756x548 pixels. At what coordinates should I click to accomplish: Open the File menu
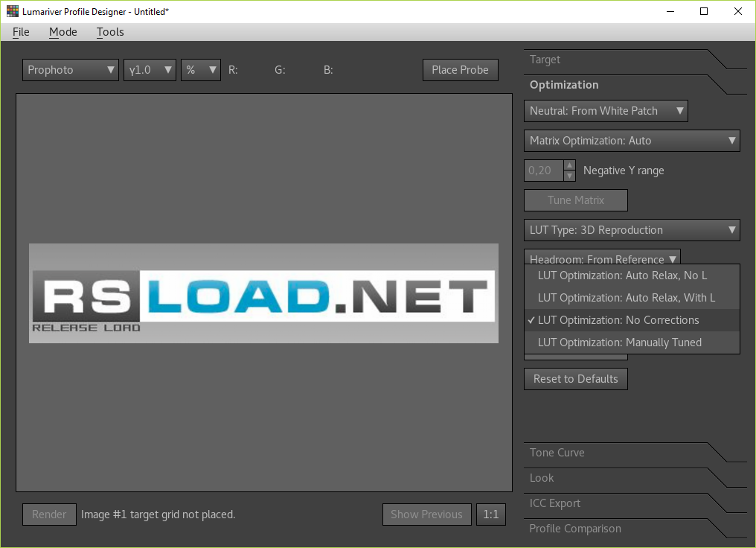click(x=21, y=32)
